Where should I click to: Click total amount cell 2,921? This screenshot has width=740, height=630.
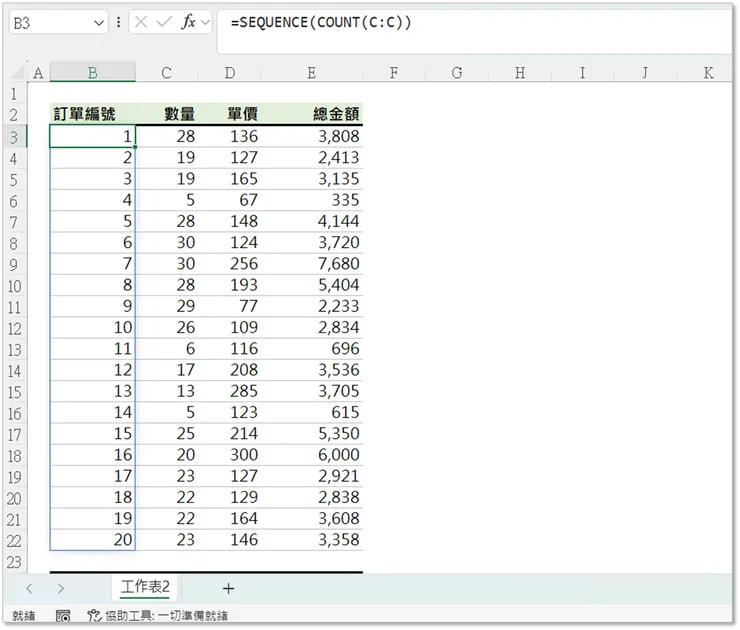(x=312, y=476)
